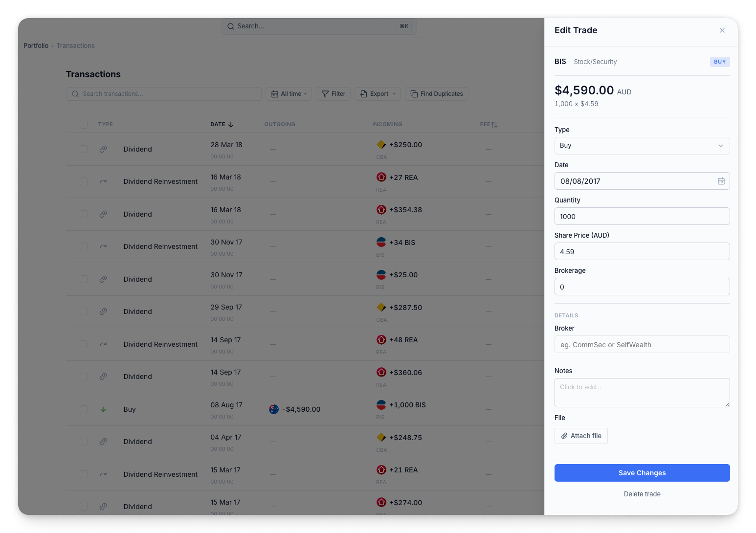Click the Share Price field showing 4.59
Screen dimensions: 756x533
642,251
